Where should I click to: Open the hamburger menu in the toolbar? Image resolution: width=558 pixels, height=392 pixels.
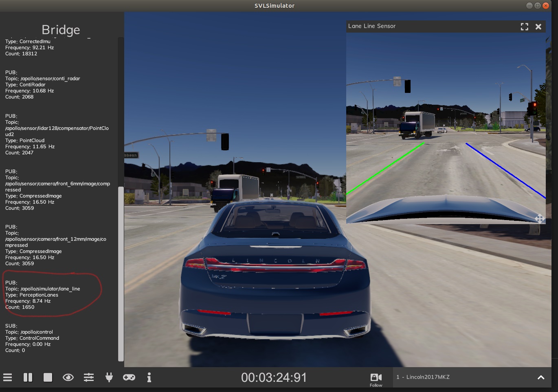point(7,377)
